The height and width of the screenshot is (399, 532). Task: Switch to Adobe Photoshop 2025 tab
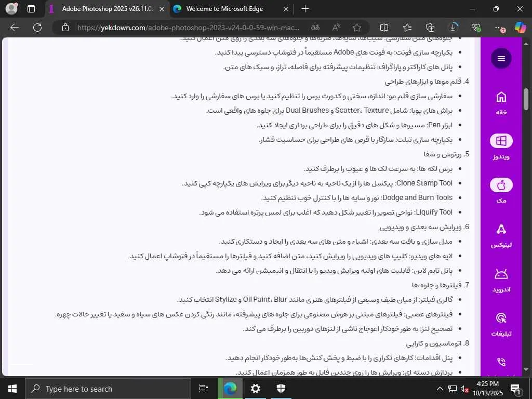click(107, 9)
